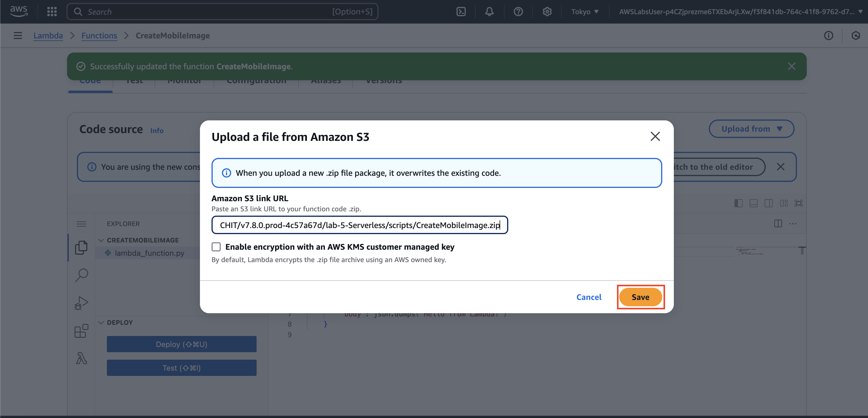Toggle primary sidebar layout icon
Screen dimensions: 868x418
[x=738, y=203]
